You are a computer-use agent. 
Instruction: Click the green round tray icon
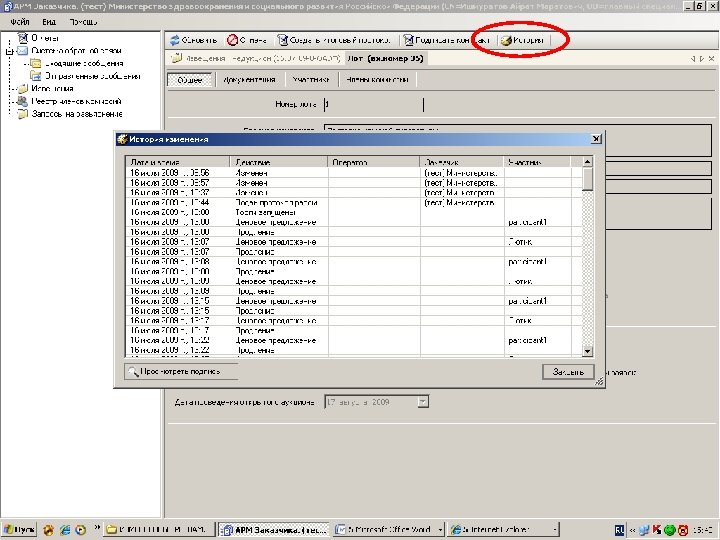(x=669, y=530)
